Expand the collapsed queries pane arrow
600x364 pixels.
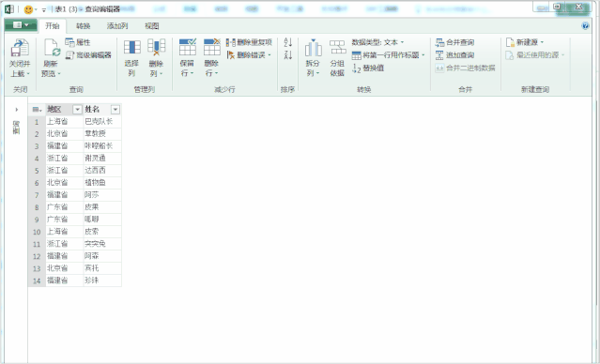(17, 110)
